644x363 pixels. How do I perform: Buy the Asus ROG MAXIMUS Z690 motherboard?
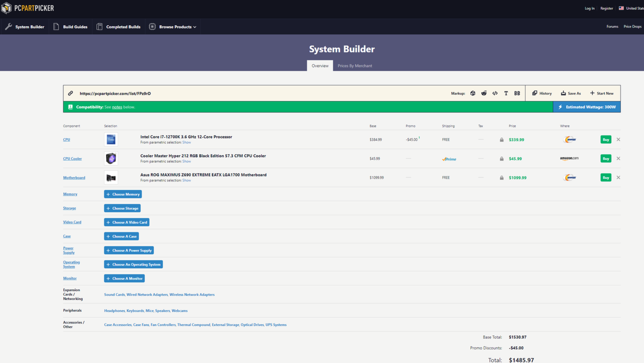point(606,177)
